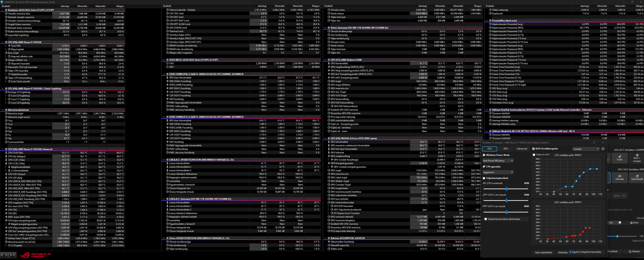Click the lightning icon next to Akkumulátor feszültség
This screenshot has height=260, width=644.
(x=329, y=242)
